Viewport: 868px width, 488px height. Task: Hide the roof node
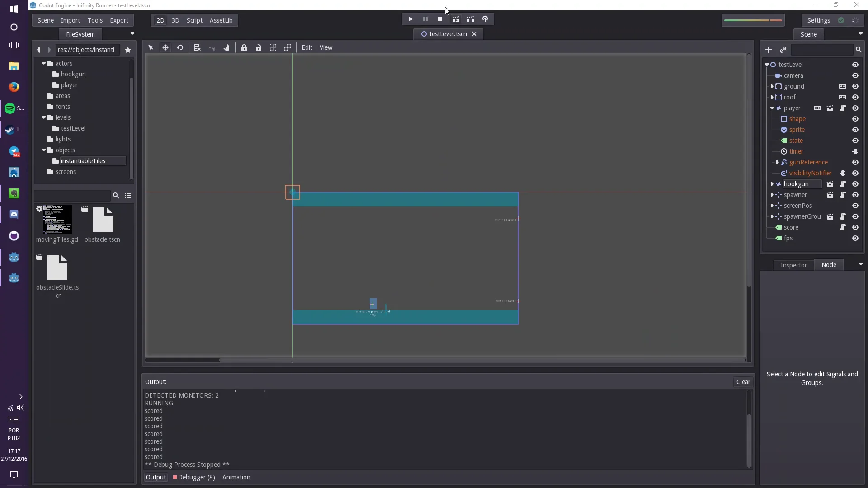coord(855,97)
